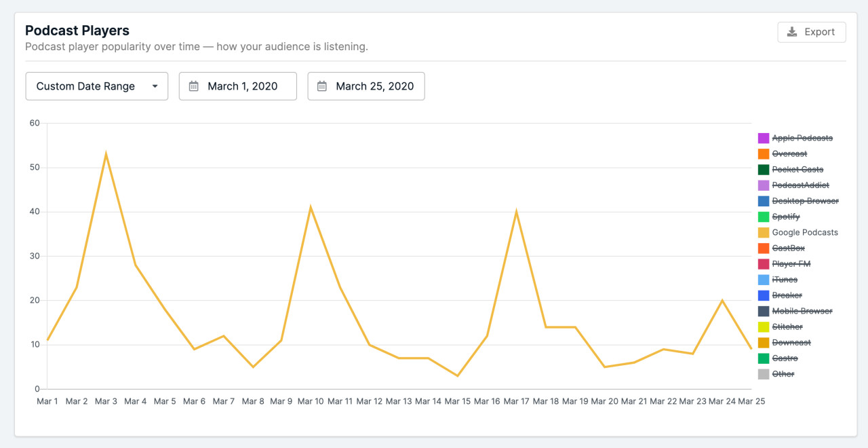
Task: Click the Apple Podcasts purple legend square
Action: pos(764,138)
